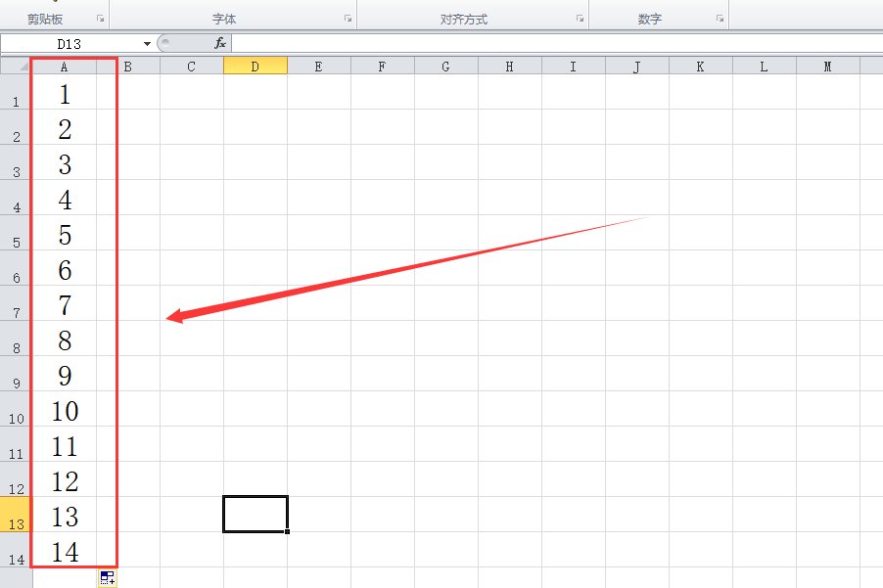
Task: Open the 数字 group dialog launcher
Action: 720,19
